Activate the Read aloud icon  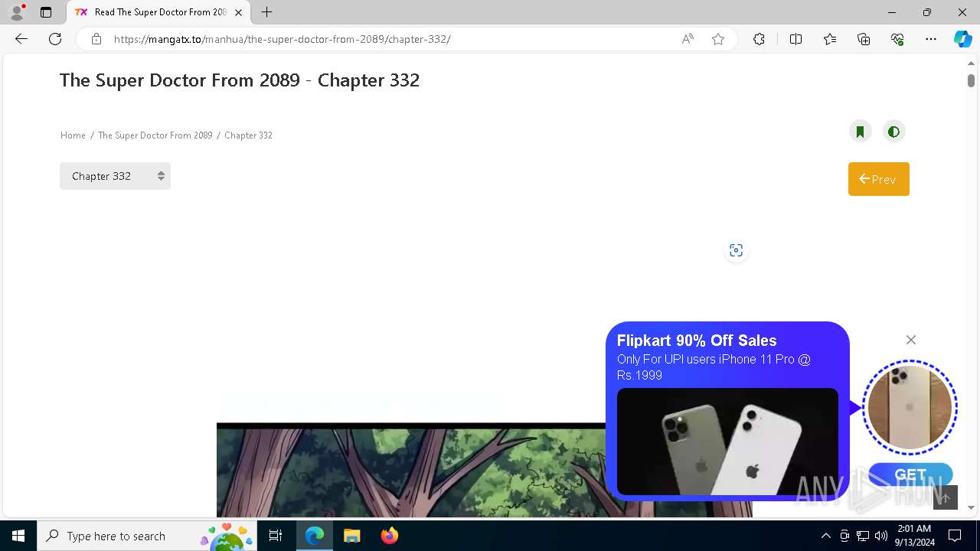pyautogui.click(x=688, y=39)
